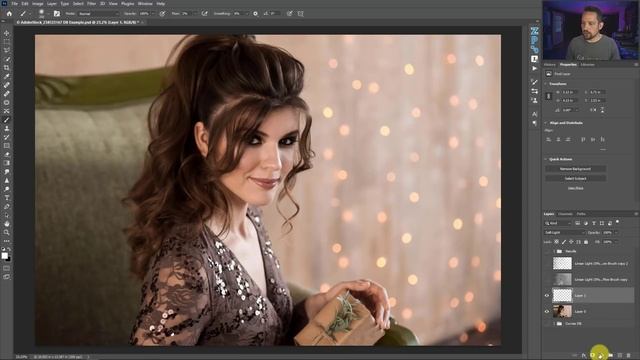The height and width of the screenshot is (360, 640).
Task: Toggle the width-height link chain in Properties
Action: tap(549, 96)
